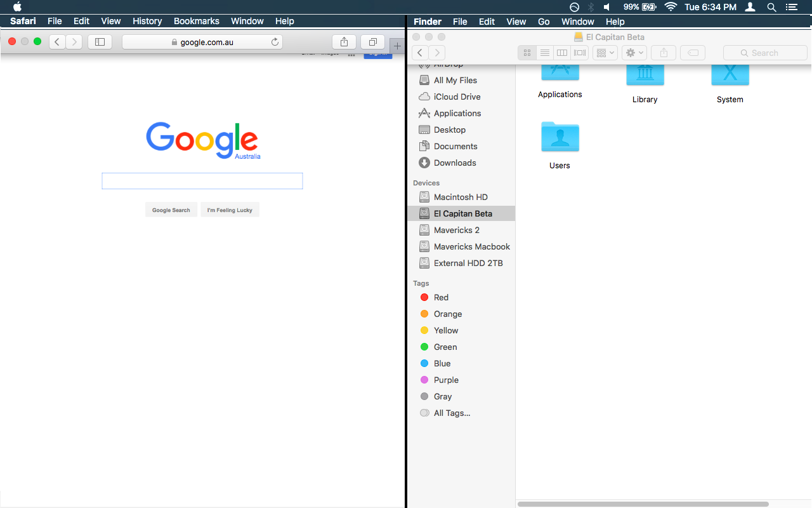The width and height of the screenshot is (812, 508).
Task: Open Safari share menu
Action: point(344,42)
